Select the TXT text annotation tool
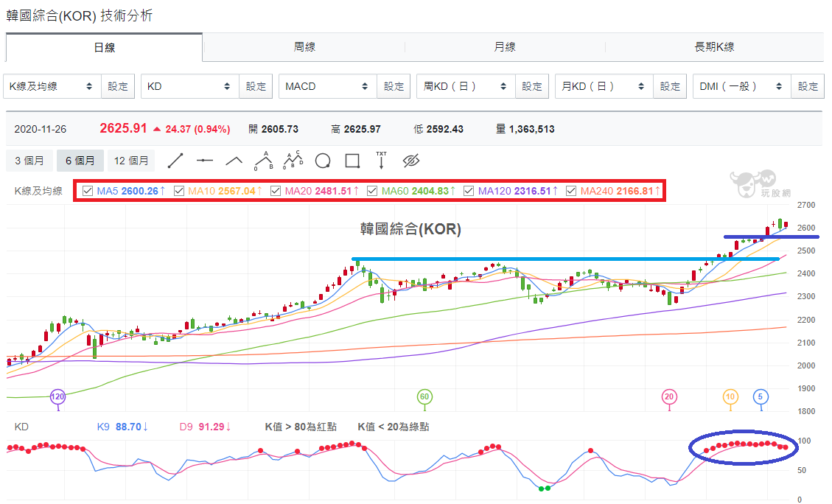 382,160
